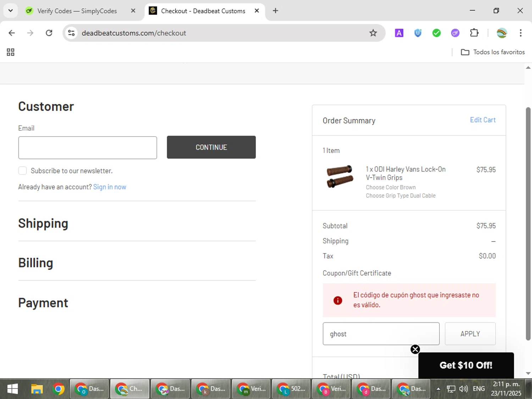
Task: Click the Edit Cart link
Action: click(483, 120)
